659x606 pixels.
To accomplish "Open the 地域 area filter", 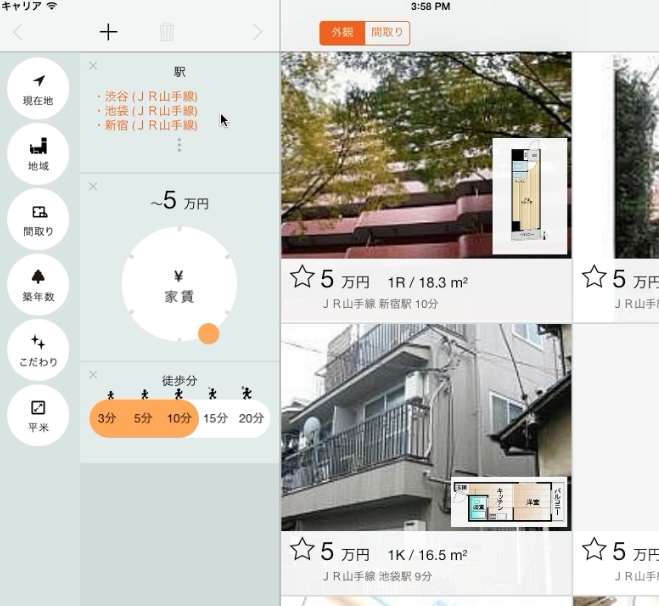I will pyautogui.click(x=38, y=153).
